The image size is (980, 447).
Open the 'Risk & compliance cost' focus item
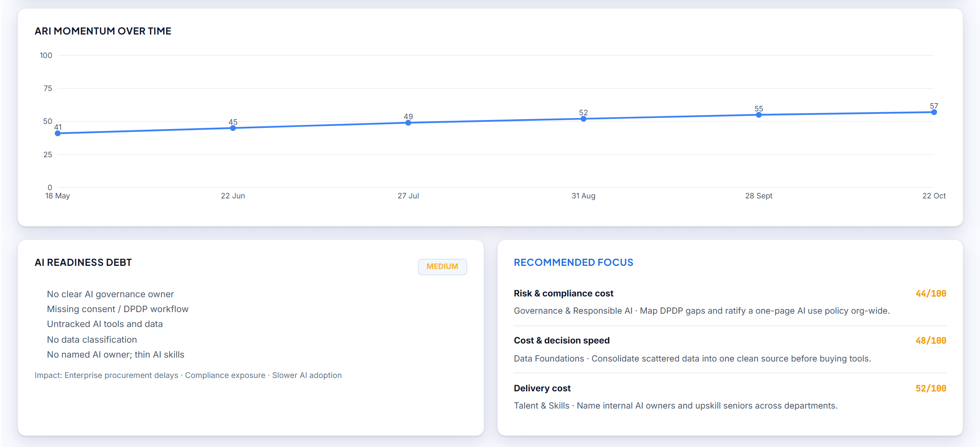(563, 293)
